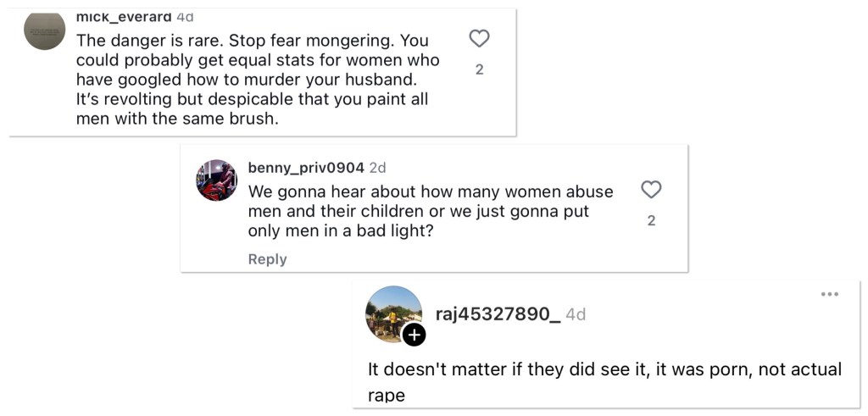Viewport: 868px width, 416px height.
Task: Open mick_everard's profile picture
Action: pos(45,31)
